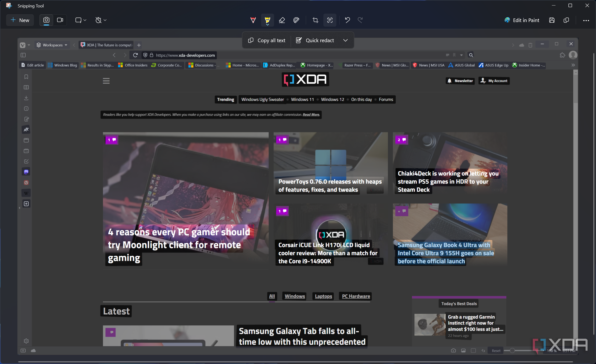This screenshot has width=596, height=364.
Task: Open the snipping mode dropdown
Action: click(x=81, y=20)
